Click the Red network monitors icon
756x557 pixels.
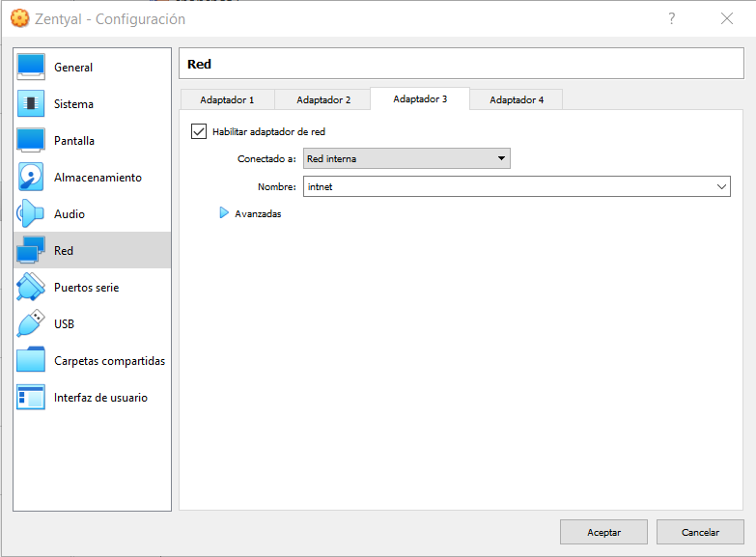pyautogui.click(x=31, y=250)
